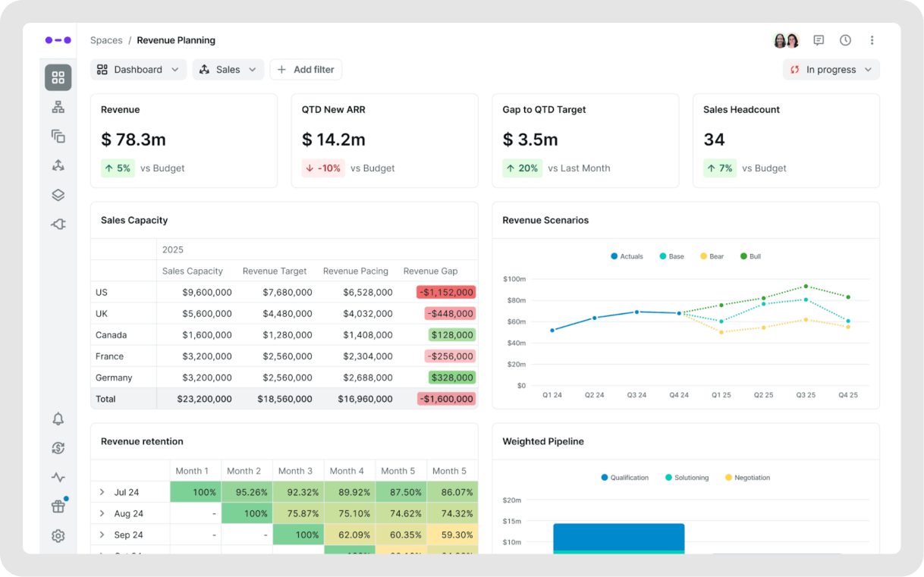
Task: Click the Add filter button
Action: click(x=306, y=69)
